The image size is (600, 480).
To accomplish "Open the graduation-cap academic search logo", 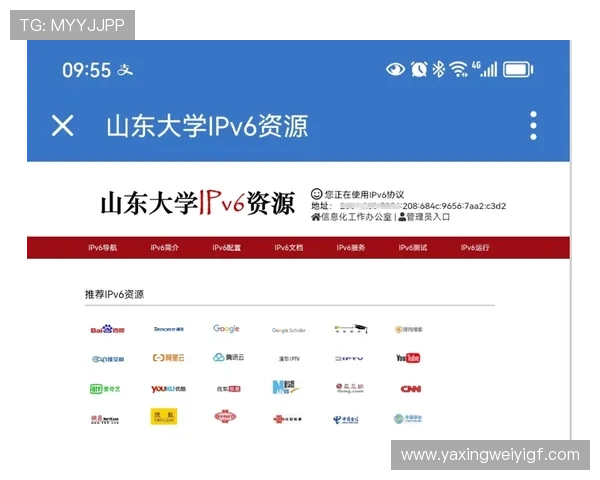I will click(351, 329).
